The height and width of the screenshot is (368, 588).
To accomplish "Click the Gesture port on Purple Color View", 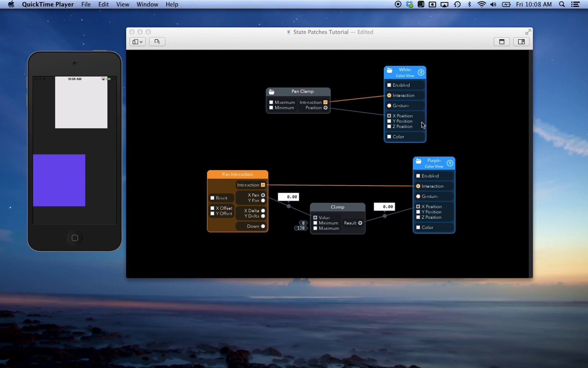I will click(x=418, y=196).
